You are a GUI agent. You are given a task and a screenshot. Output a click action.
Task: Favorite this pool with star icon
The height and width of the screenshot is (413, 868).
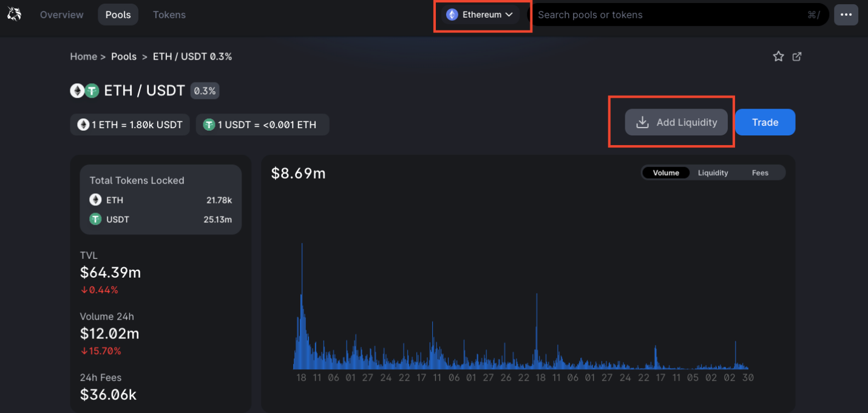click(778, 56)
